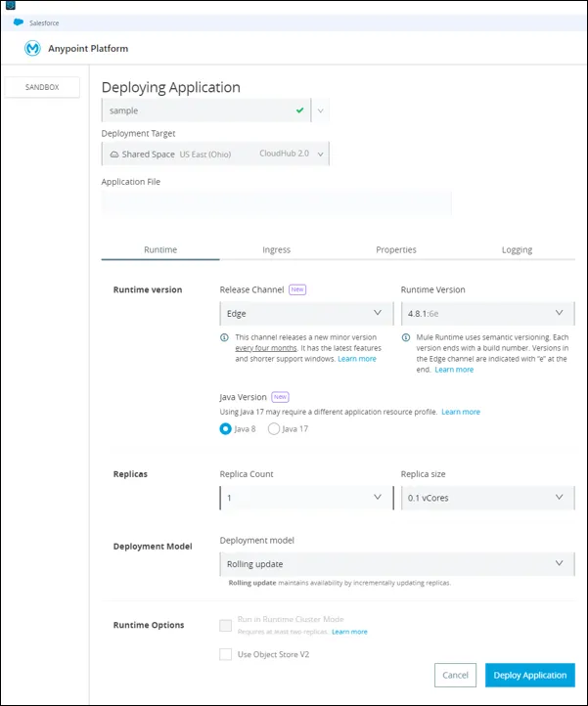Viewport: 588px width, 706px height.
Task: Click the Deploying Application heading
Action: pyautogui.click(x=171, y=87)
